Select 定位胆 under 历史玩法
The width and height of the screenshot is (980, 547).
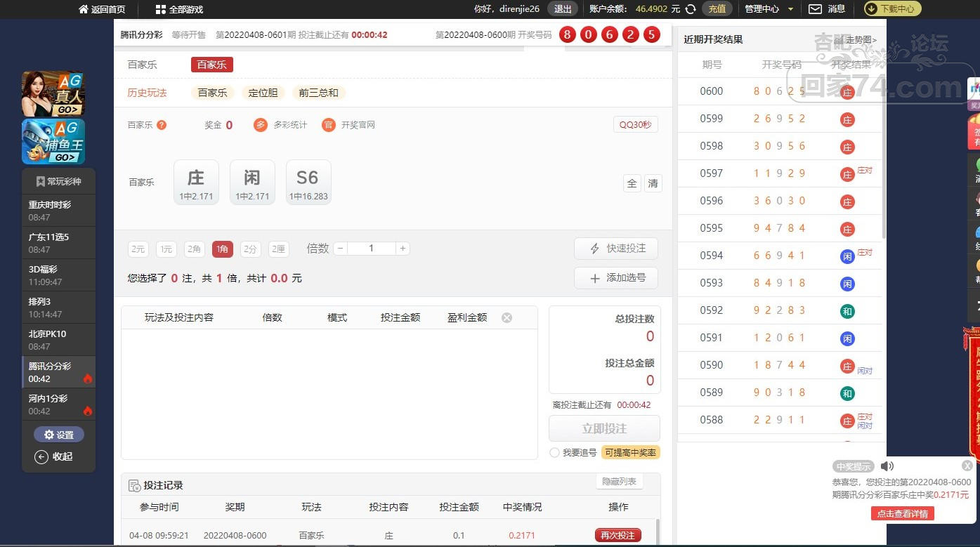point(263,93)
